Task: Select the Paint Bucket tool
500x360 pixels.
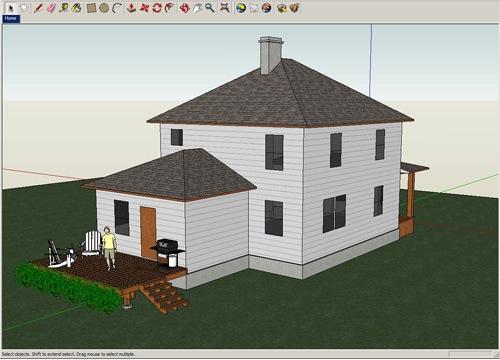Action: point(77,8)
